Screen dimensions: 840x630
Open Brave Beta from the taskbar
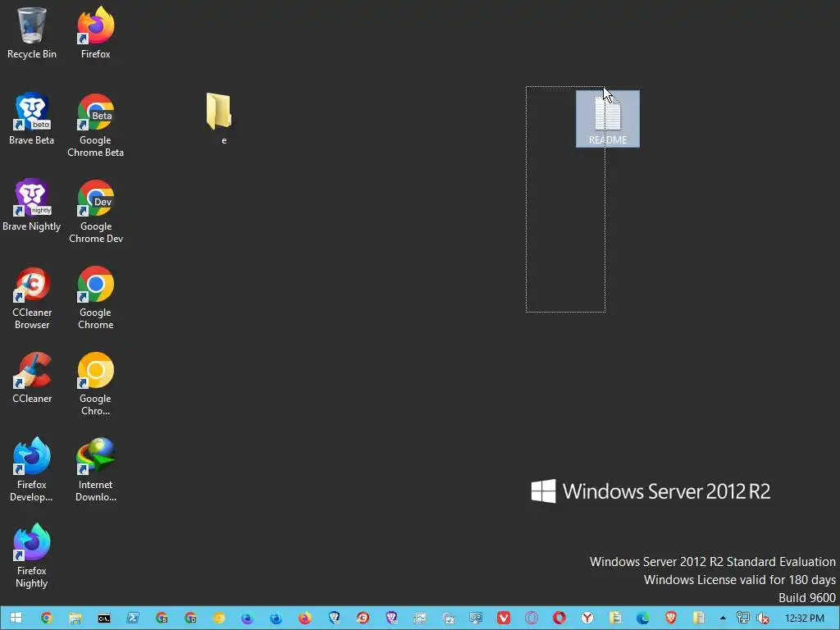point(335,618)
